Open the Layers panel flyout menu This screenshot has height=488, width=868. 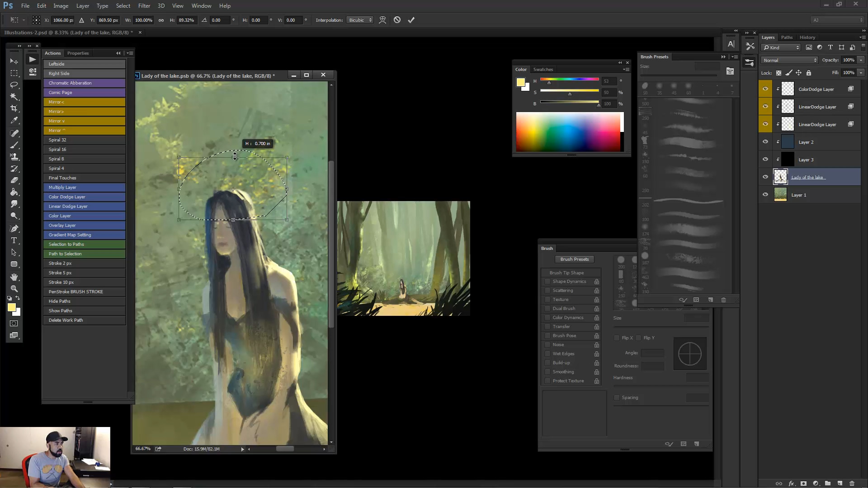(x=863, y=38)
